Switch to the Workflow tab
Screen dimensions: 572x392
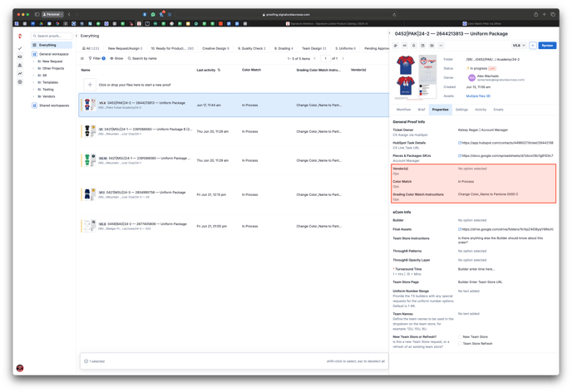pos(403,110)
